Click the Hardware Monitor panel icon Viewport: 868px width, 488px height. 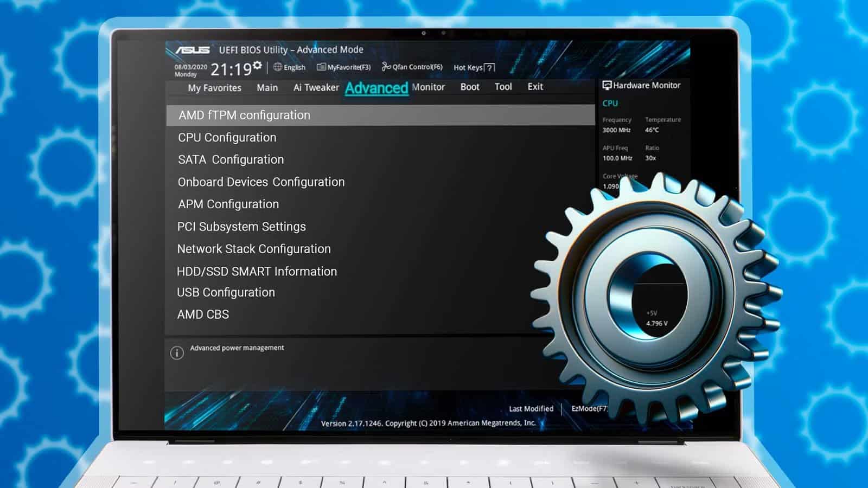[x=607, y=85]
